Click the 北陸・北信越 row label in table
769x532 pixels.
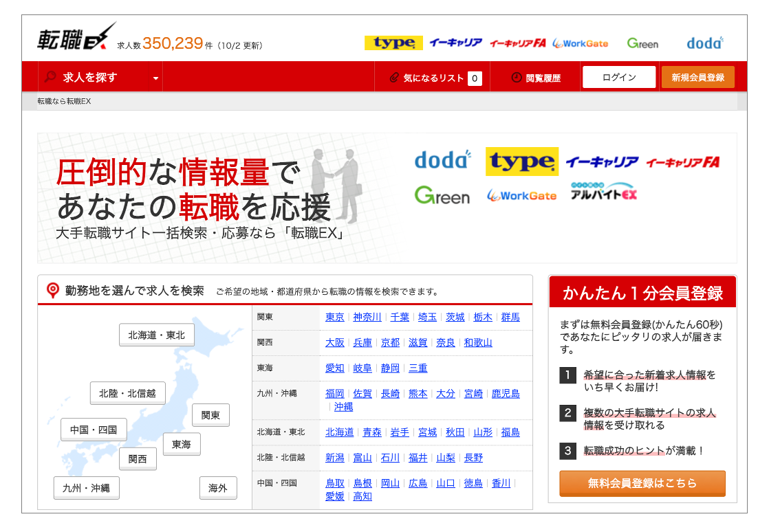coord(281,458)
